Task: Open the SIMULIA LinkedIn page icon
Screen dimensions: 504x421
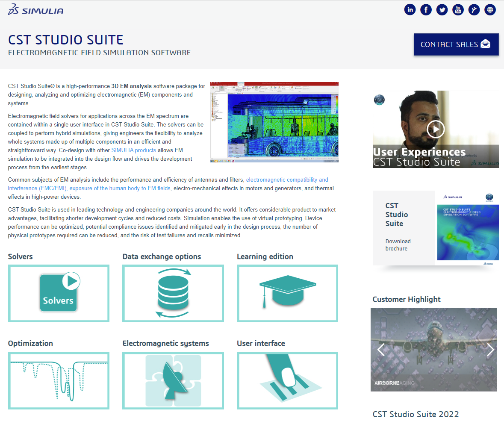Action: coord(410,10)
